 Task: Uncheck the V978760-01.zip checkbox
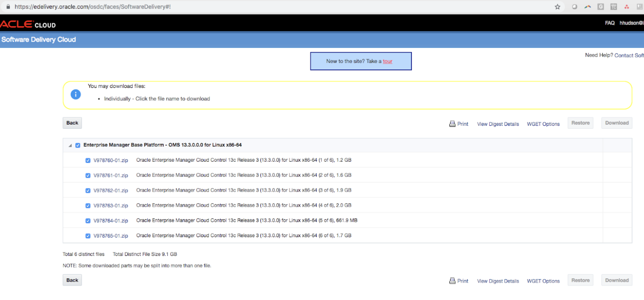tap(88, 160)
